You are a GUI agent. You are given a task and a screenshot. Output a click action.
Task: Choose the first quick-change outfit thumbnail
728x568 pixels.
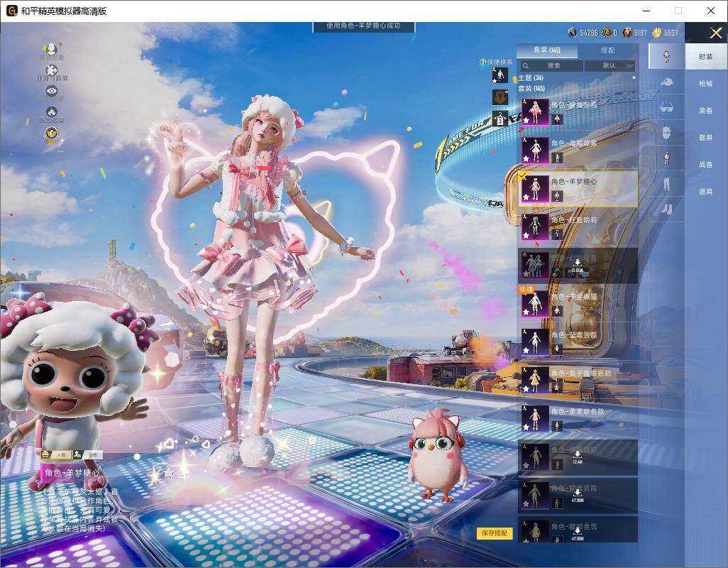click(x=500, y=75)
